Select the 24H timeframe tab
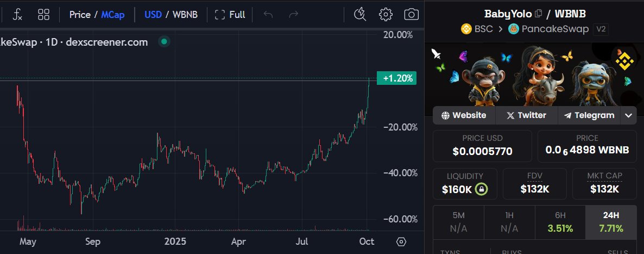 click(611, 222)
